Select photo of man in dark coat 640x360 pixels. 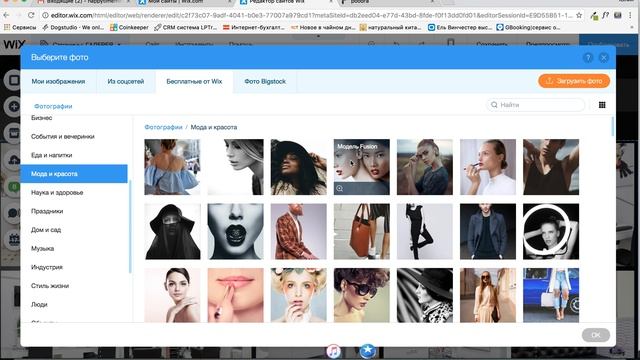(x=488, y=231)
